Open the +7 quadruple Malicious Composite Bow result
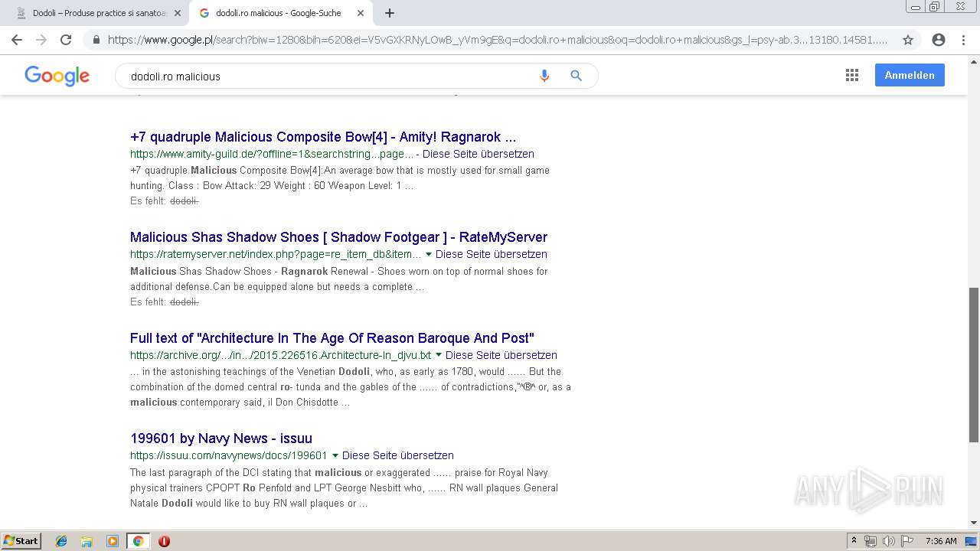The image size is (980, 551). click(323, 137)
